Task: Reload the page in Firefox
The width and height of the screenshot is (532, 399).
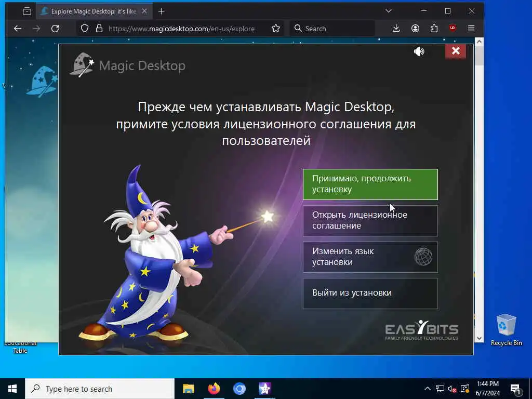Action: (55, 29)
